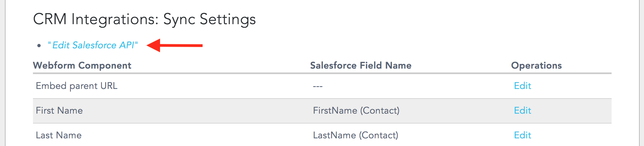Click the FirstName (Contact) field cell
The image size is (644, 146).
click(356, 111)
